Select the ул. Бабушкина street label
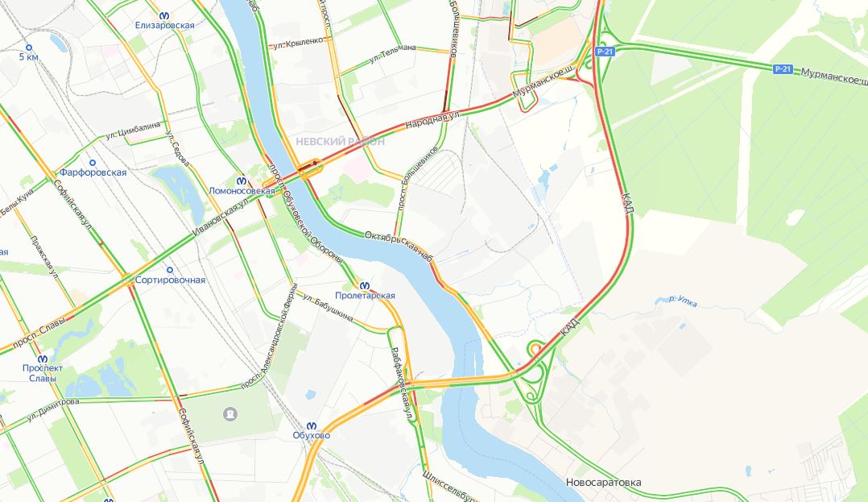Screen dimensions: 868x502 pos(328,308)
